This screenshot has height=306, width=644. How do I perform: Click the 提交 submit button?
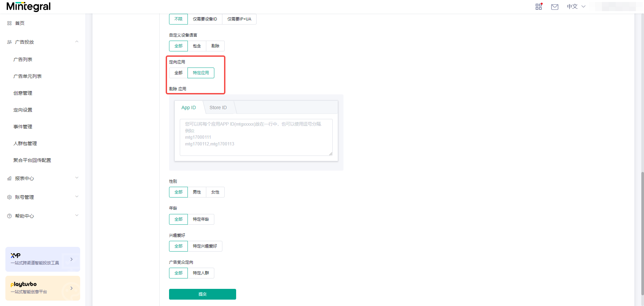click(202, 294)
